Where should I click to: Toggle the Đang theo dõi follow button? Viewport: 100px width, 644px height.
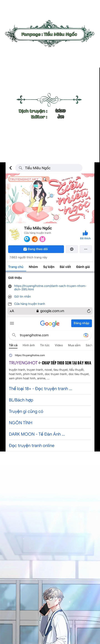(x=36, y=249)
